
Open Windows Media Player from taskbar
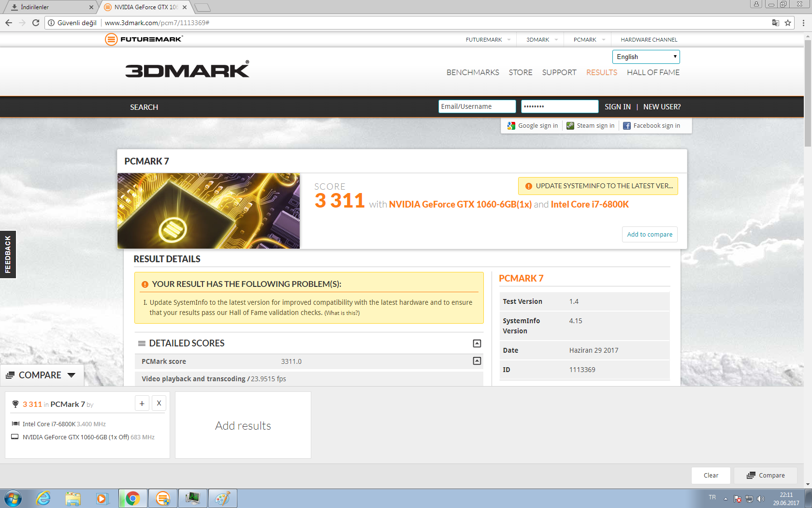point(102,498)
